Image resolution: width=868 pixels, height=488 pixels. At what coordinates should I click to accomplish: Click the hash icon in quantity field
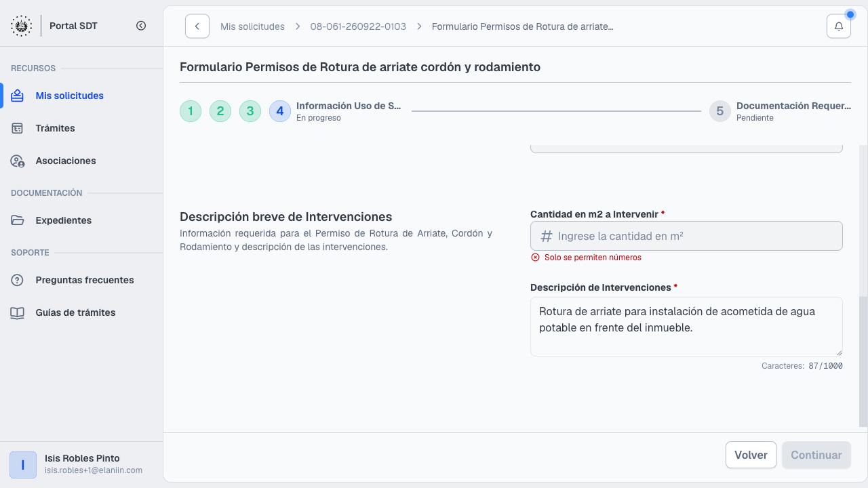click(x=546, y=236)
